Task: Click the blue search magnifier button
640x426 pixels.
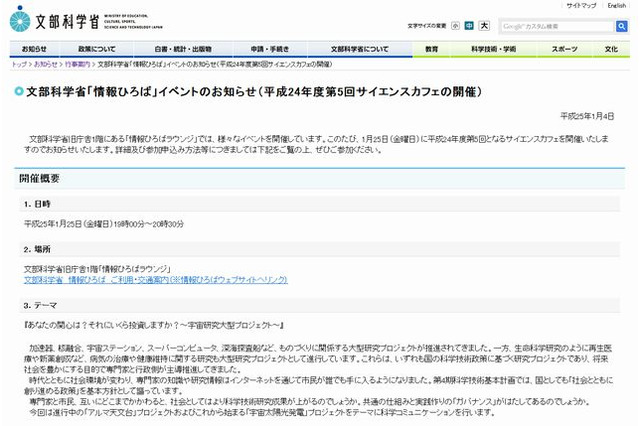Action: (621, 27)
